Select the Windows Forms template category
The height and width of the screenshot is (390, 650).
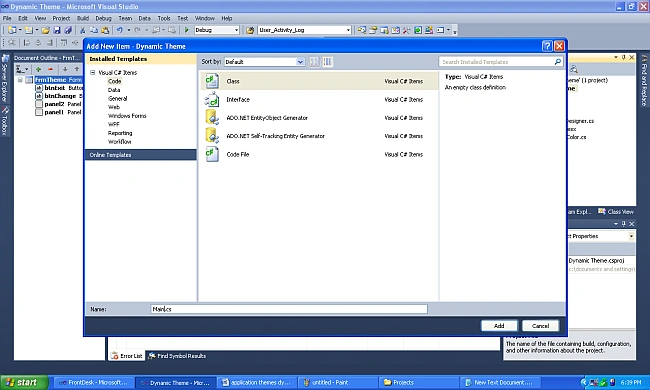[x=127, y=116]
